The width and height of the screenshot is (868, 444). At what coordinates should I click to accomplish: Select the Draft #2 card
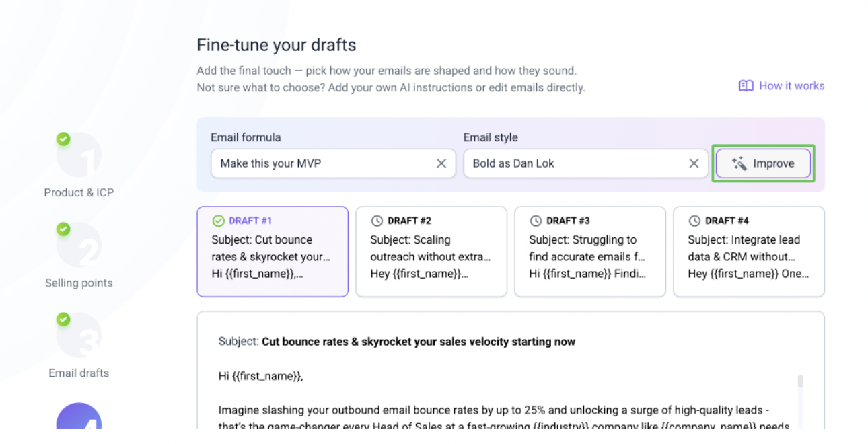pyautogui.click(x=431, y=252)
